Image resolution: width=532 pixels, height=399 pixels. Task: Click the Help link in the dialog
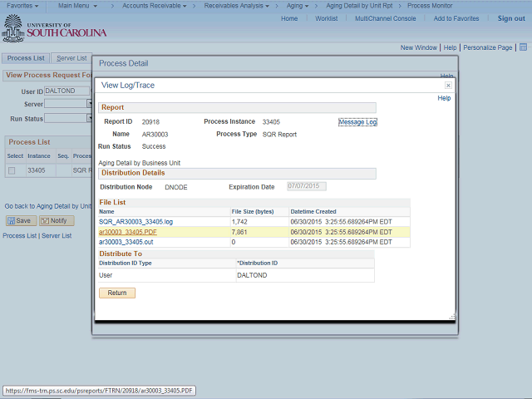[444, 98]
